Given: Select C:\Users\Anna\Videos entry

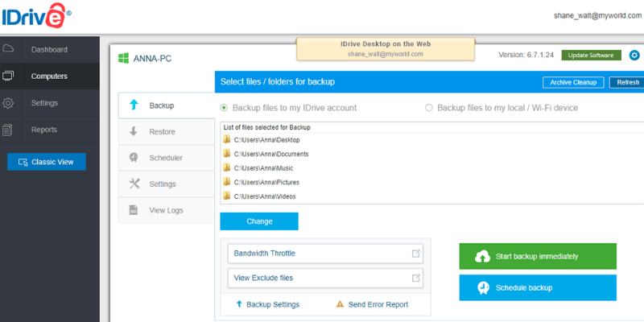Looking at the screenshot, I should click(265, 196).
